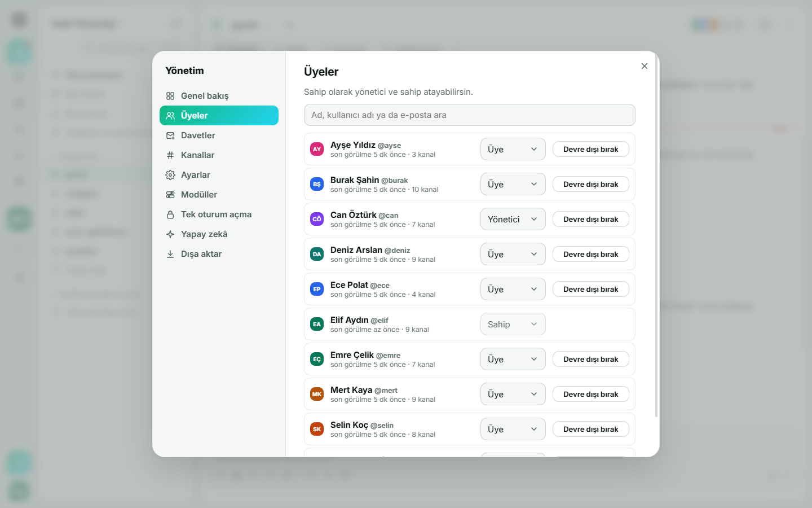Image resolution: width=812 pixels, height=508 pixels.
Task: Open Genel bakış overview icon
Action: (170, 96)
